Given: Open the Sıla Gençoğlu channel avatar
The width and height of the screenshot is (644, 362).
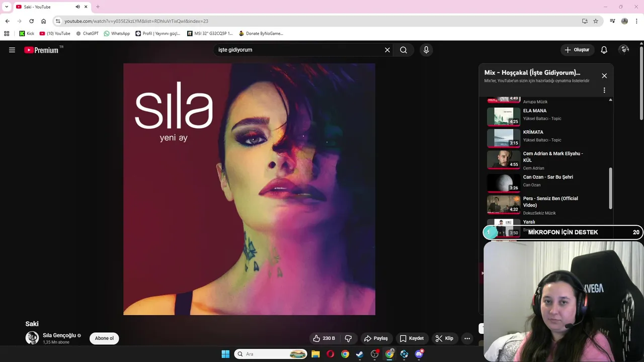Looking at the screenshot, I should click(x=32, y=338).
